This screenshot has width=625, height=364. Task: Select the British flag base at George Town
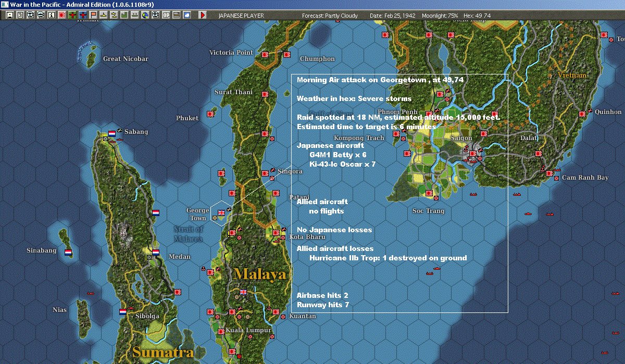coord(221,212)
